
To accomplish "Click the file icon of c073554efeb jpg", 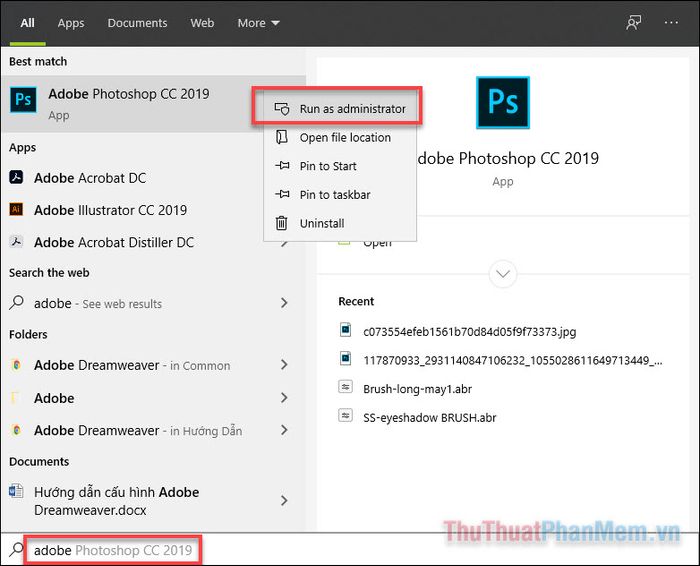I will point(346,330).
